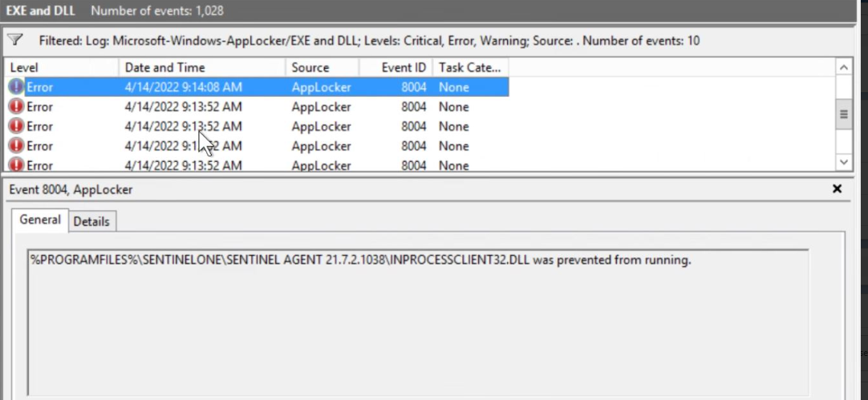Click the error icon in the last visible row
Screen dimensions: 868x400
[x=16, y=165]
